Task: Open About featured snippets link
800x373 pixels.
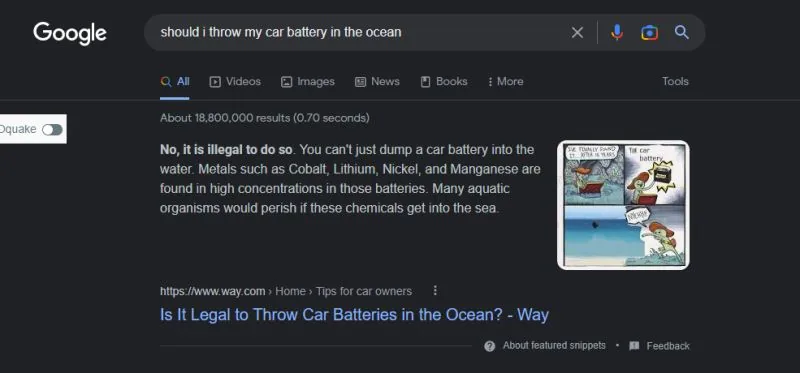Action: point(554,345)
